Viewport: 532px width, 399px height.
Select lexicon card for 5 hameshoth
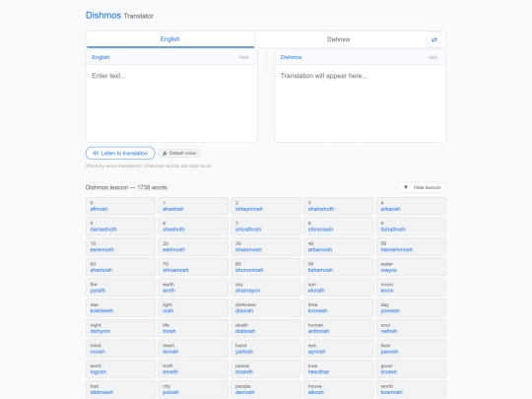point(121,227)
